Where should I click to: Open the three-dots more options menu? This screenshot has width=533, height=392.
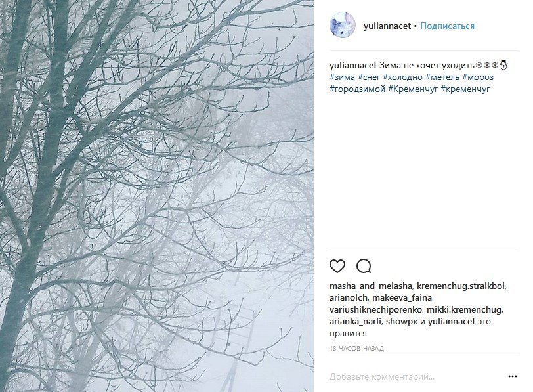click(x=512, y=376)
